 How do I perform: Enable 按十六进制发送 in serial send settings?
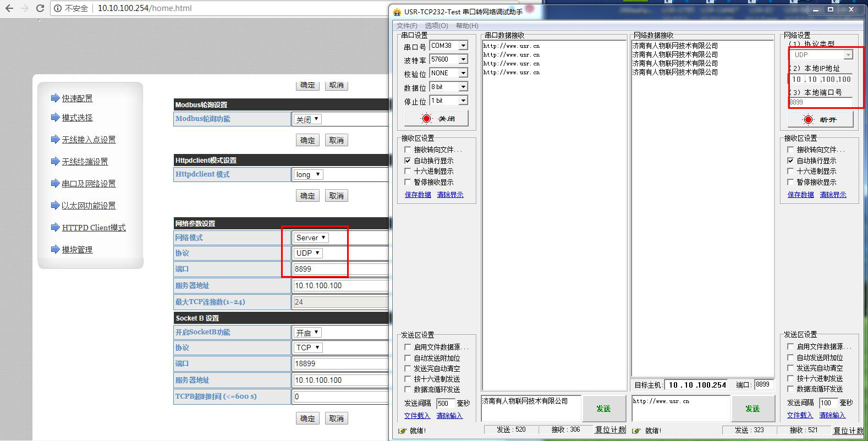pyautogui.click(x=408, y=379)
